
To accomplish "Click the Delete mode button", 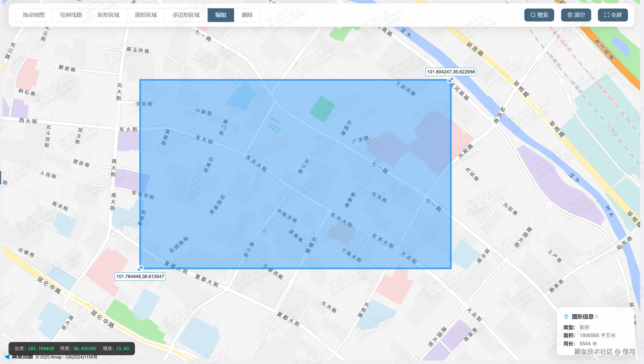I will coord(247,15).
